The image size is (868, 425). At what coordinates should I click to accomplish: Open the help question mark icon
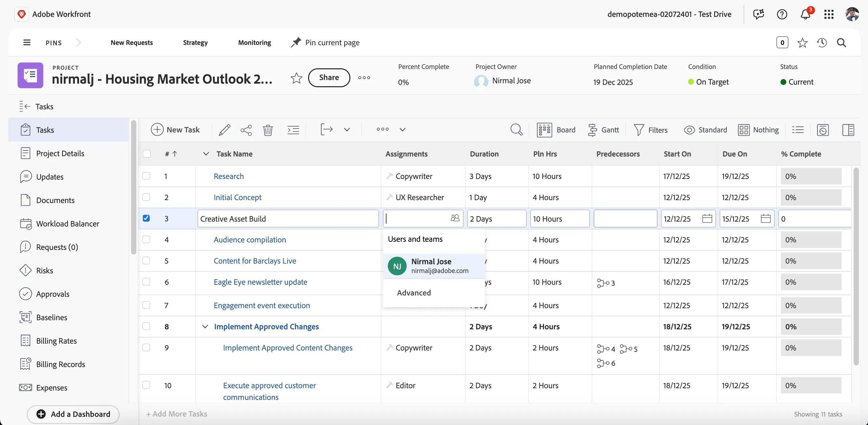(x=782, y=14)
